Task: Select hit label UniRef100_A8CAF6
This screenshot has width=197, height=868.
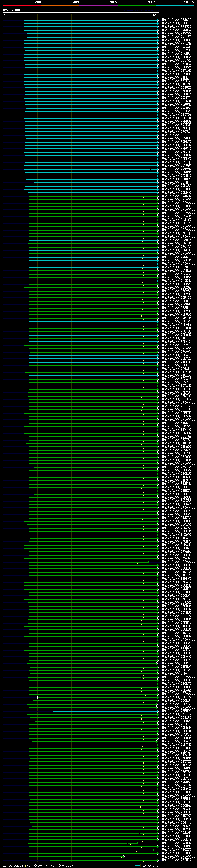Action: pos(177,301)
